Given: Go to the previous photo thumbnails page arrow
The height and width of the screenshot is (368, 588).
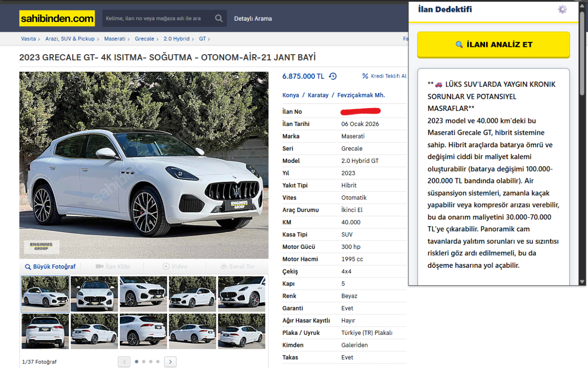Looking at the screenshot, I should coord(124,362).
